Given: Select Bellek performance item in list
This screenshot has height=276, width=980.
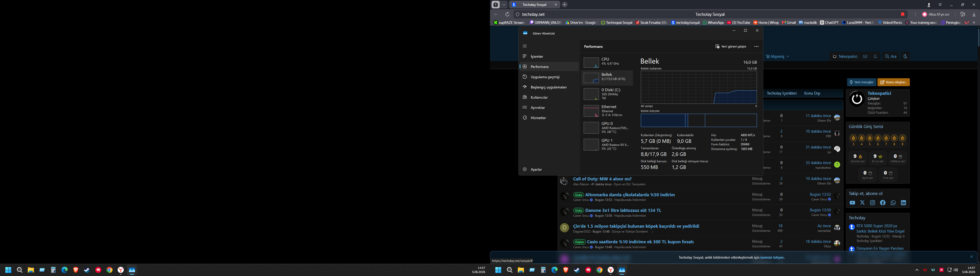Looking at the screenshot, I should [x=607, y=78].
